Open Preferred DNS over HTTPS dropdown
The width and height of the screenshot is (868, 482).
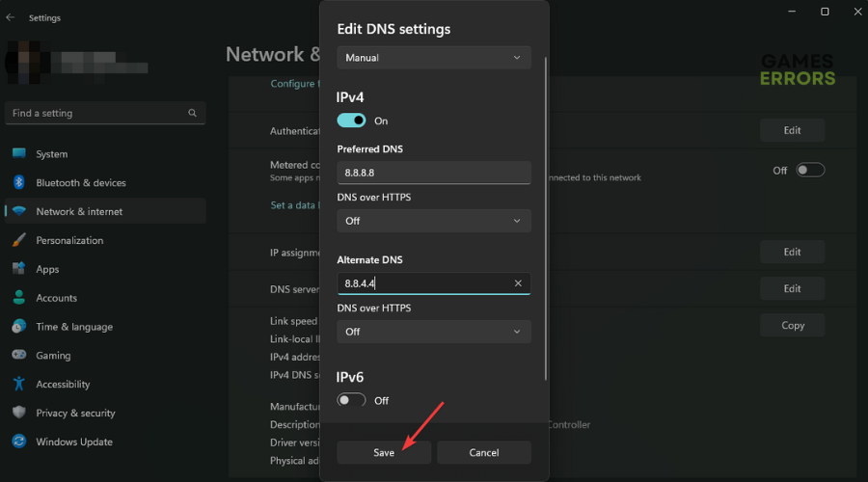pyautogui.click(x=434, y=221)
